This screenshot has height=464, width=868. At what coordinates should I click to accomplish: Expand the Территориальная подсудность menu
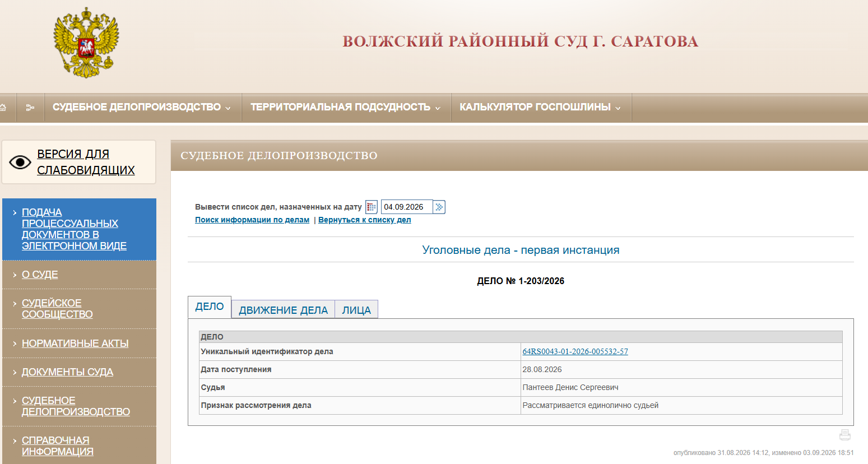(x=345, y=107)
